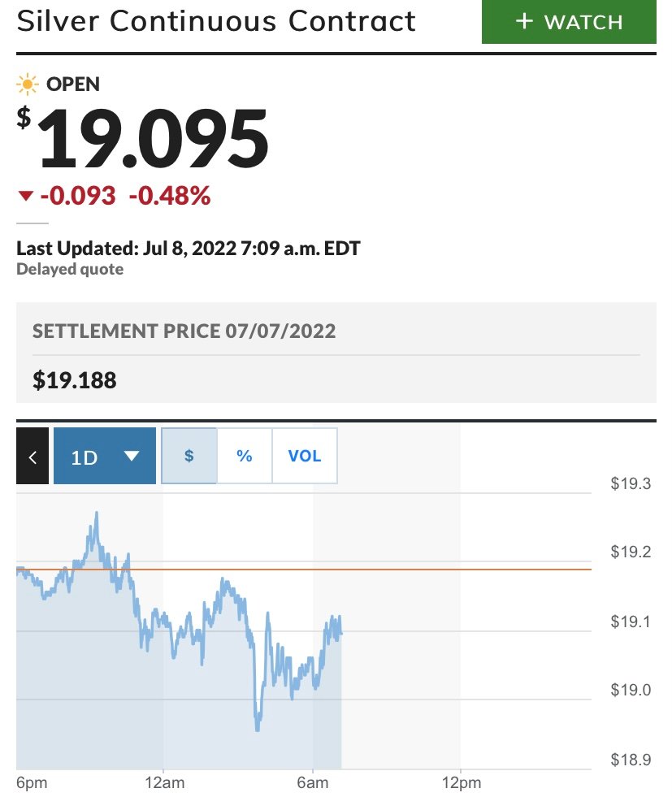This screenshot has width=672, height=797.
Task: Click the last data point on price line
Action: click(x=340, y=634)
